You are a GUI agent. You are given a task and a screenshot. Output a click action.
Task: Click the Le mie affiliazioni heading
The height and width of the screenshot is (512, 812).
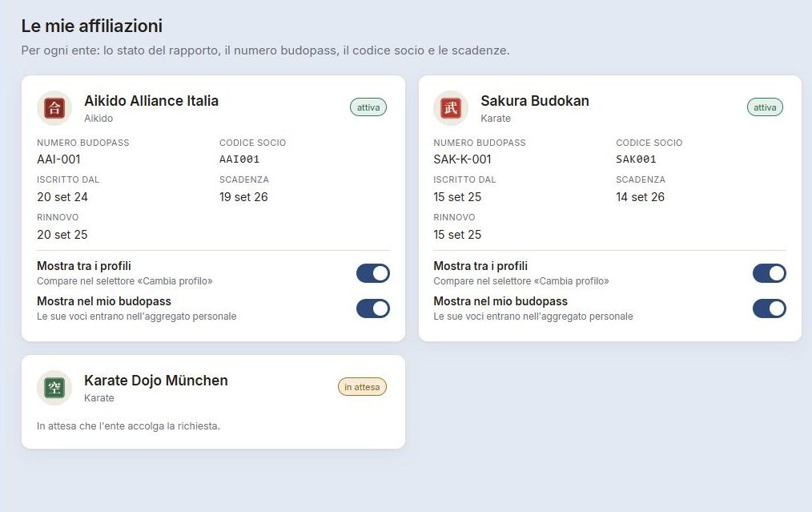click(x=91, y=26)
